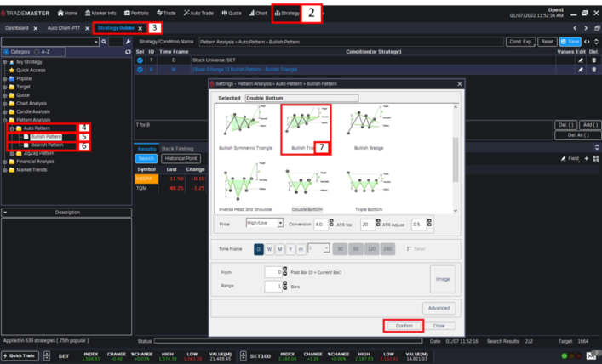Screen dimensions: 602x364
Task: Expand the Chart Analysis tree folder
Action: coord(5,103)
